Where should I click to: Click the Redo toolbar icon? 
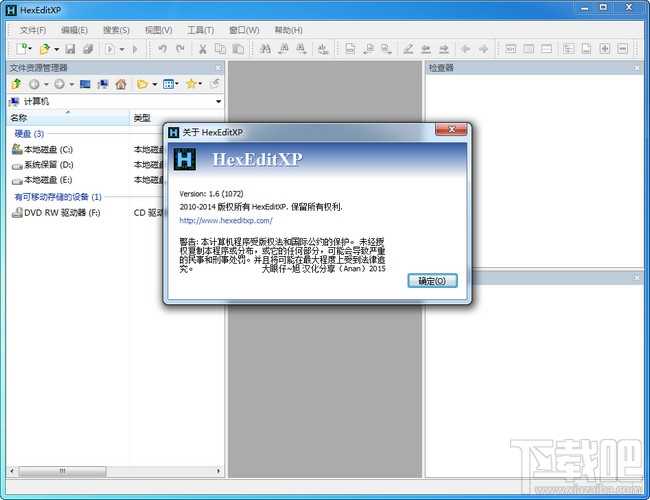pos(180,49)
